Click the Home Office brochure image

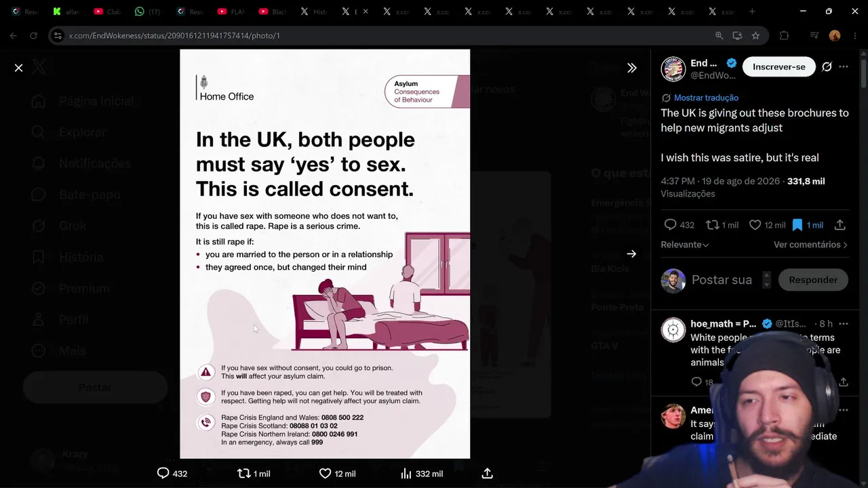pos(325,254)
